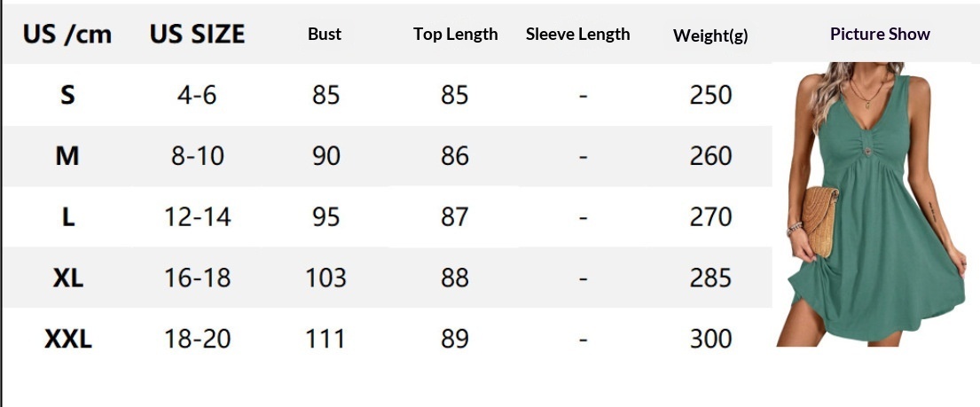
Task: Click the "Bust" column header
Action: point(325,35)
